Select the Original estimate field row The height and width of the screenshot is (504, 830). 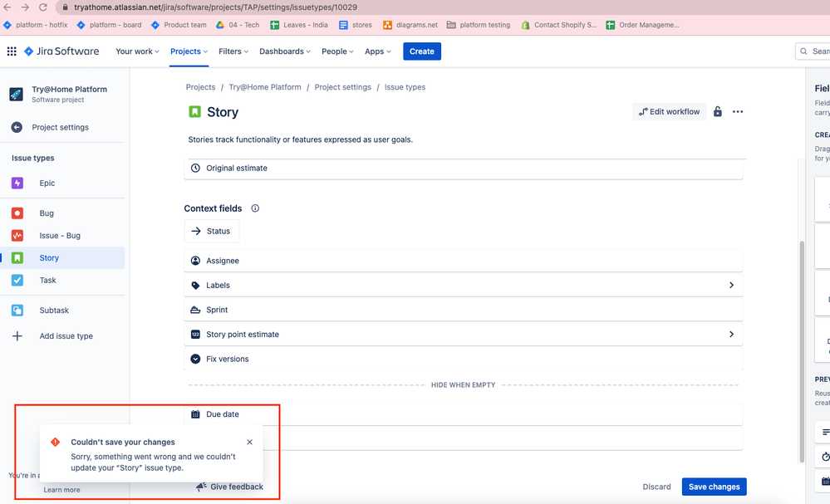pos(463,169)
